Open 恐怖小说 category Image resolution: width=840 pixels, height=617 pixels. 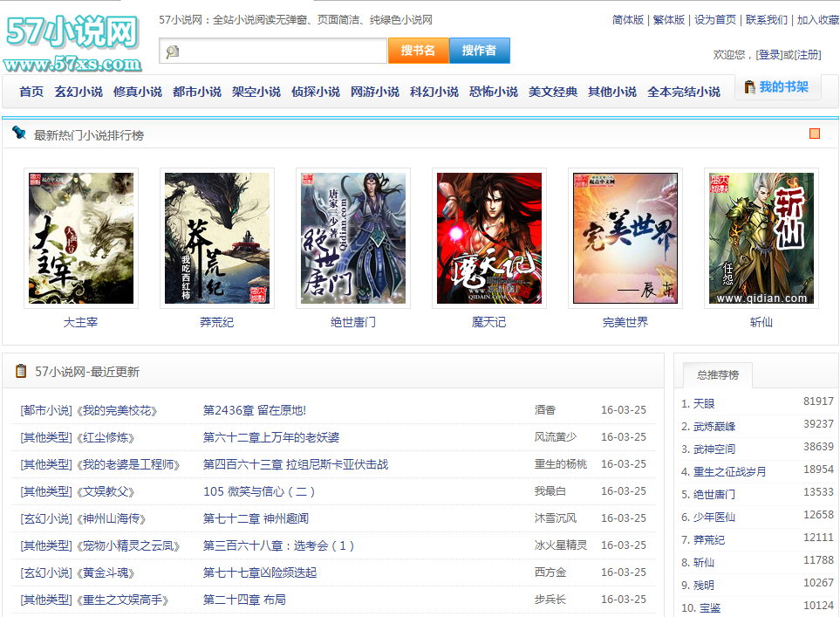pyautogui.click(x=494, y=92)
